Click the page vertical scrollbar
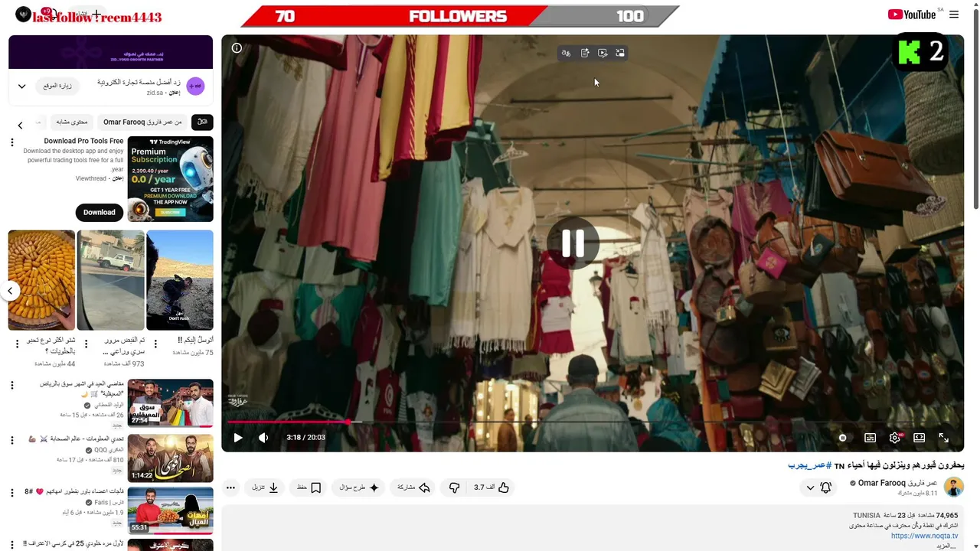The image size is (980, 551). pyautogui.click(x=975, y=107)
